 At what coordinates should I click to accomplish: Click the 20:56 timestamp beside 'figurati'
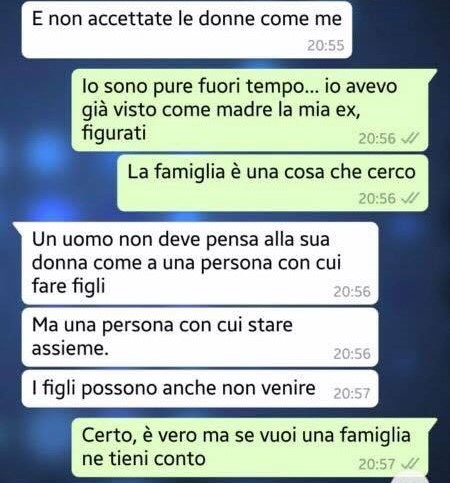[x=377, y=139]
